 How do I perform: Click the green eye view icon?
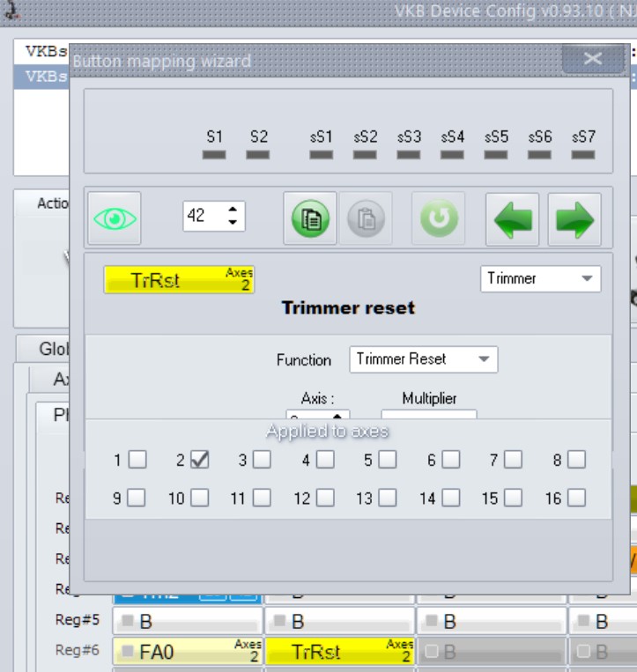click(115, 218)
